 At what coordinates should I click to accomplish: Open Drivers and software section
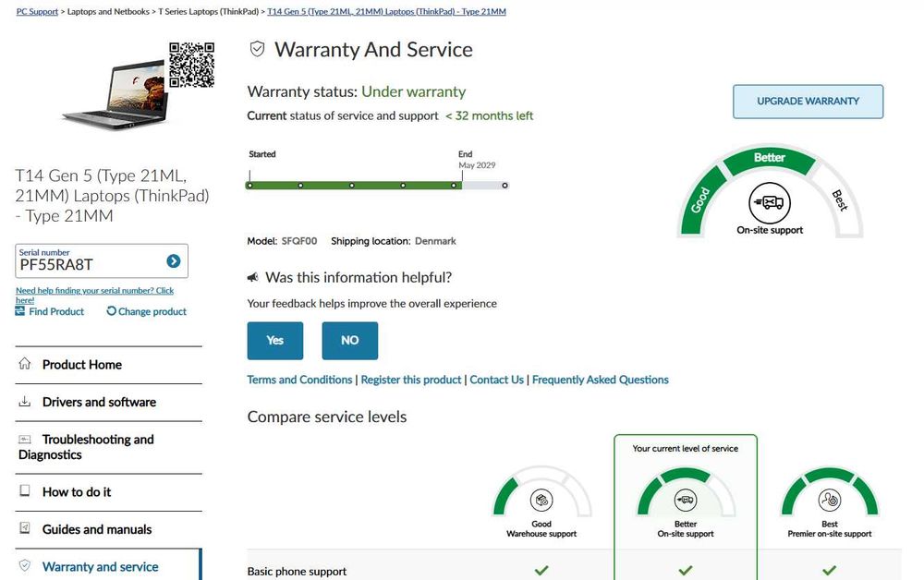pyautogui.click(x=108, y=402)
